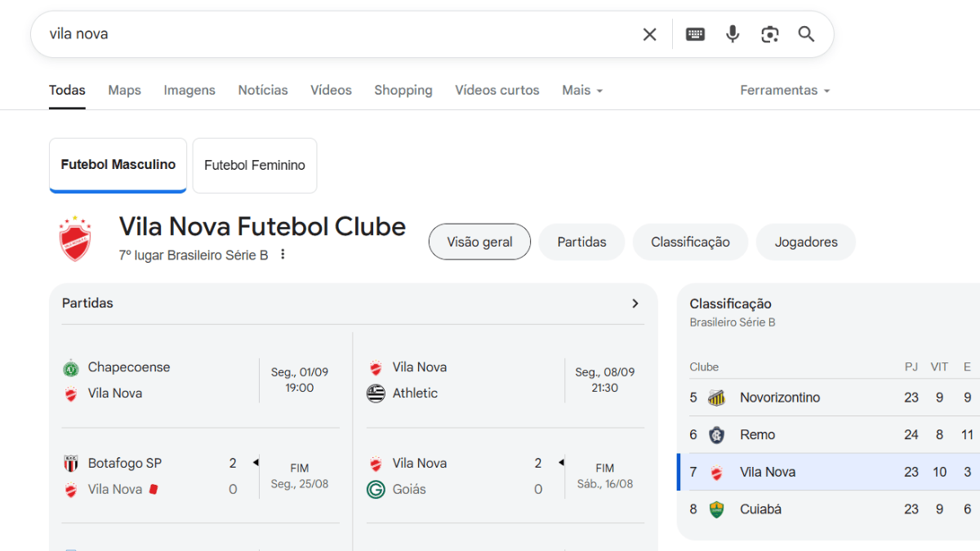Open three-dot options next to Série B

(x=283, y=255)
